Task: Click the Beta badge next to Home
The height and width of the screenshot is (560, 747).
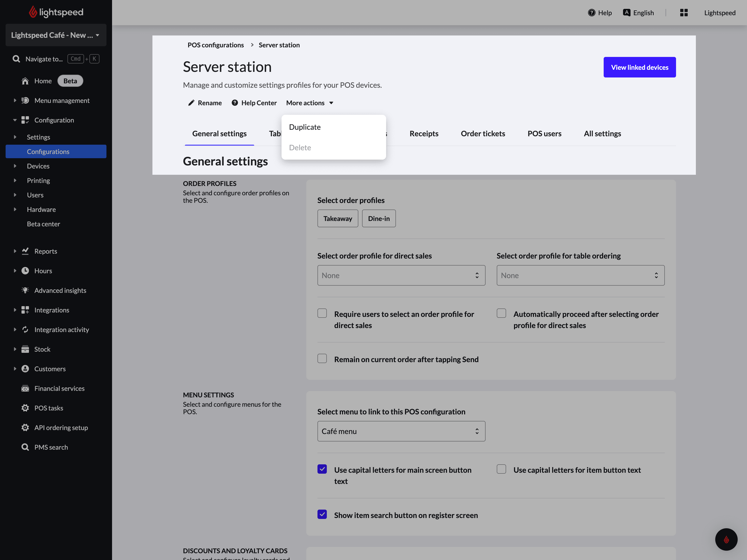Action: pyautogui.click(x=70, y=81)
